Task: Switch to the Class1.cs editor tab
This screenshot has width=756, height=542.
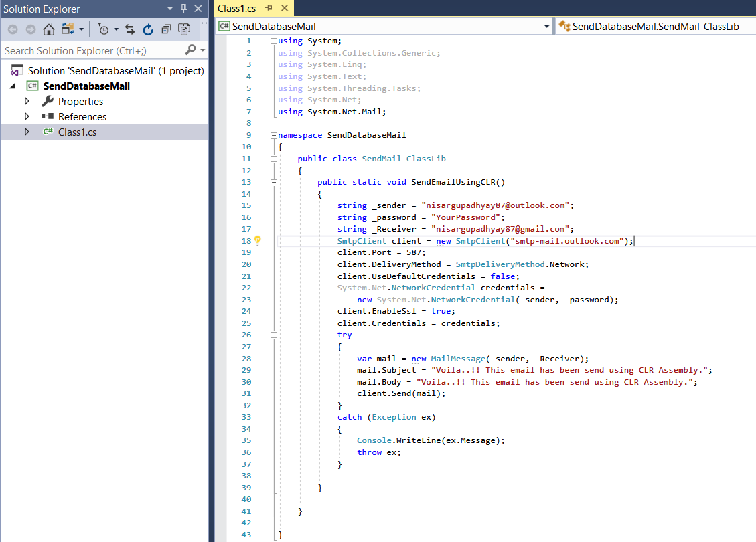Action: tap(237, 9)
